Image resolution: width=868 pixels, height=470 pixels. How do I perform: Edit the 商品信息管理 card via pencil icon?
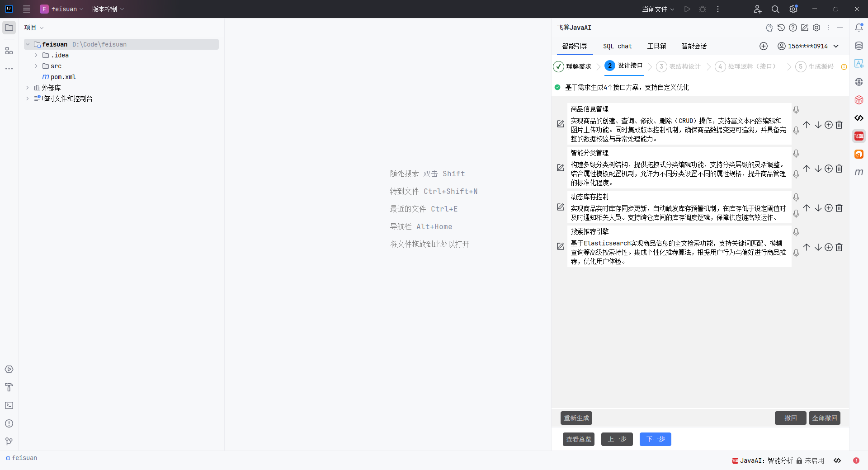point(560,124)
